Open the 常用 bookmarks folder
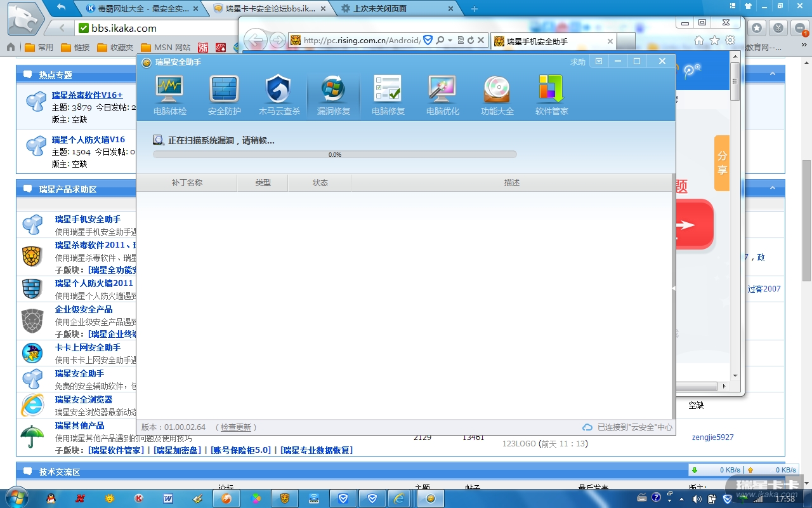 [39, 47]
